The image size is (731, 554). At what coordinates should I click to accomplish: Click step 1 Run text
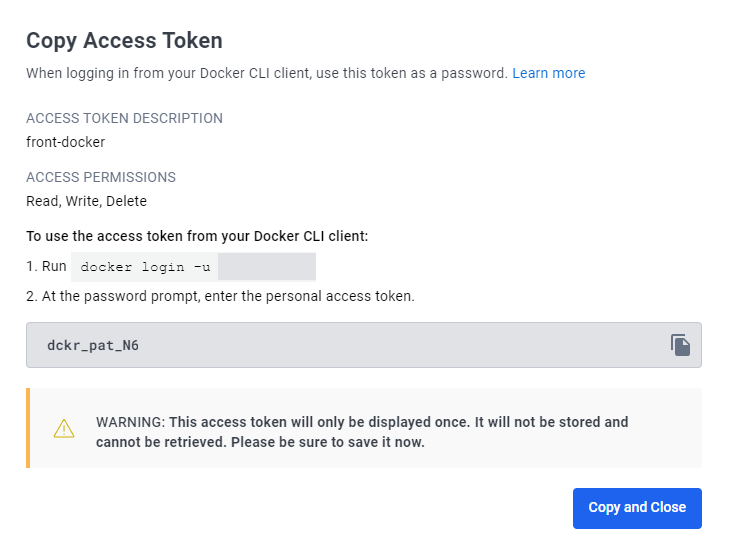[x=46, y=266]
